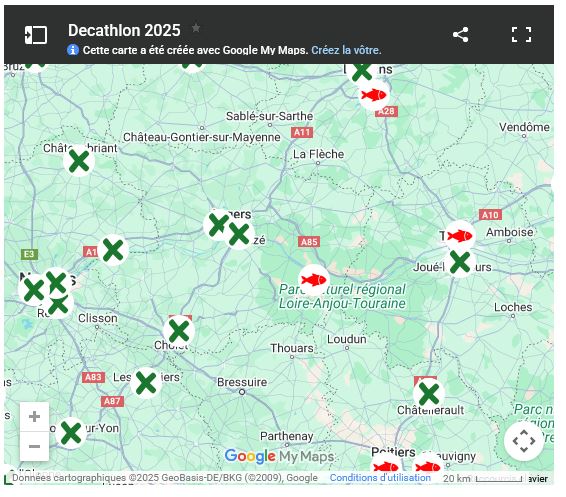This screenshot has width=566, height=497.
Task: Click the green X marker near Les Herbiers
Action: pyautogui.click(x=146, y=383)
